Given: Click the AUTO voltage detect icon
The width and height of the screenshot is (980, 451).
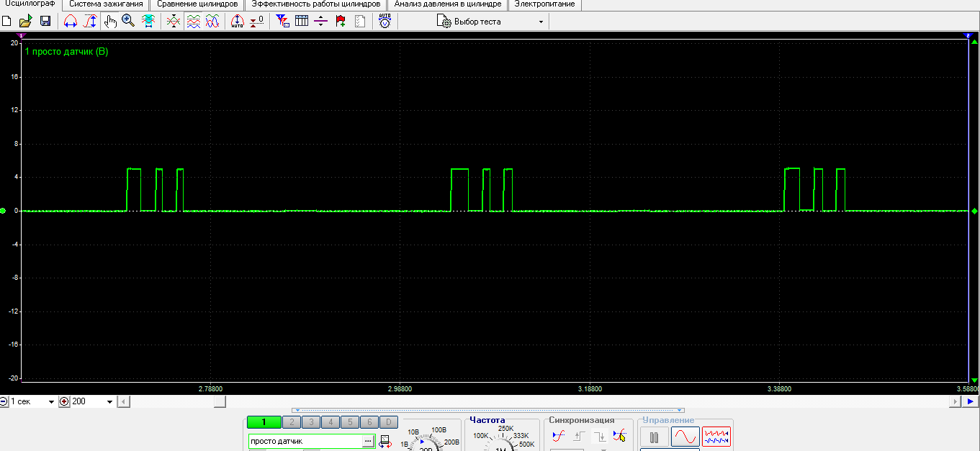Looking at the screenshot, I should [385, 22].
